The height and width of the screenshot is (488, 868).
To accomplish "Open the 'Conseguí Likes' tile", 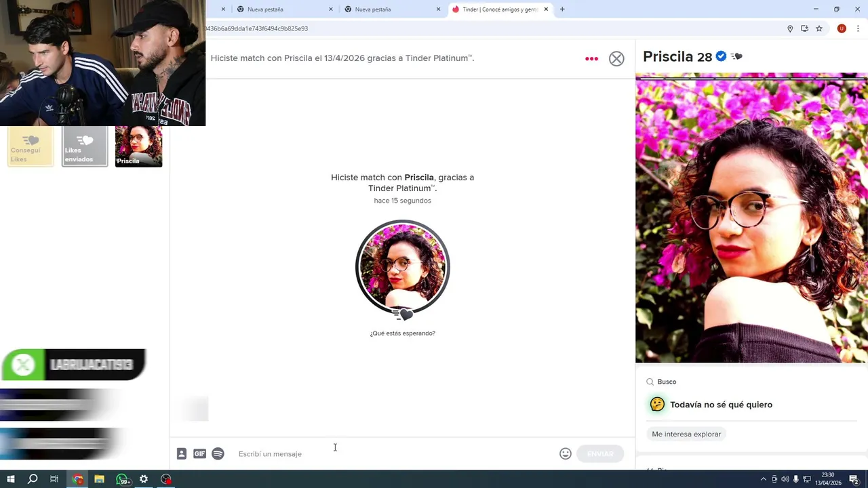I will tap(31, 146).
